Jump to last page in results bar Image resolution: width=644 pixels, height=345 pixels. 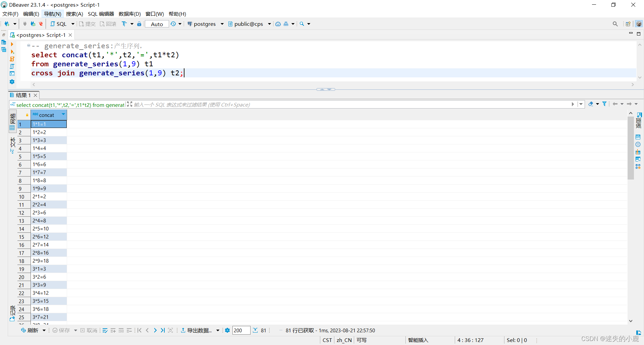163,330
